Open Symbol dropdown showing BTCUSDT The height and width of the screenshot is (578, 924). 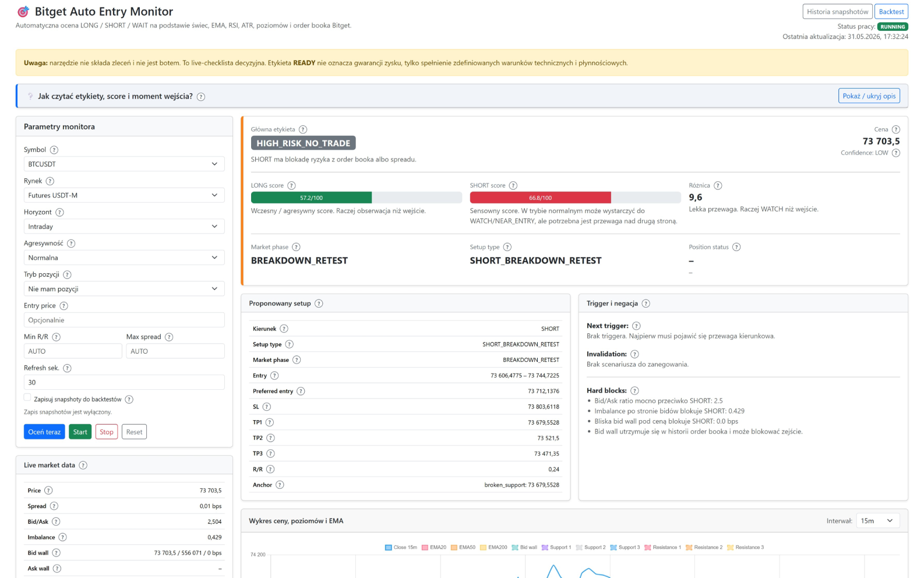(x=124, y=164)
